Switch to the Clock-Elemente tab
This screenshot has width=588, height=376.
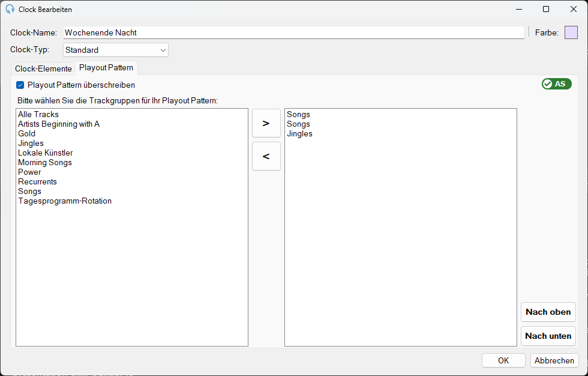[43, 68]
